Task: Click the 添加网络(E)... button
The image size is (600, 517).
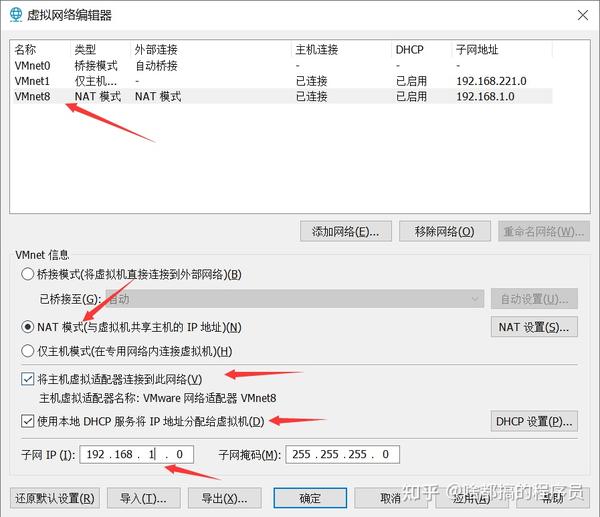Action: coord(346,231)
